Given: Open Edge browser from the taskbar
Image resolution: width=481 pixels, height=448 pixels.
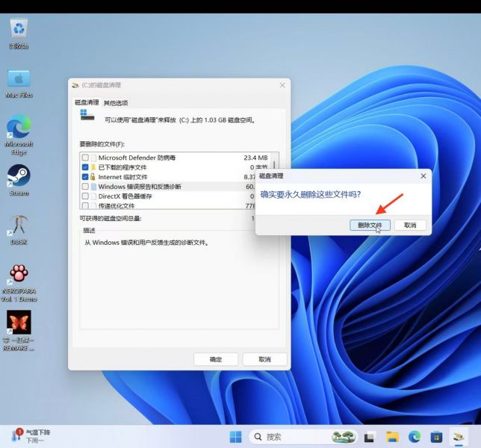Looking at the screenshot, I should (415, 437).
